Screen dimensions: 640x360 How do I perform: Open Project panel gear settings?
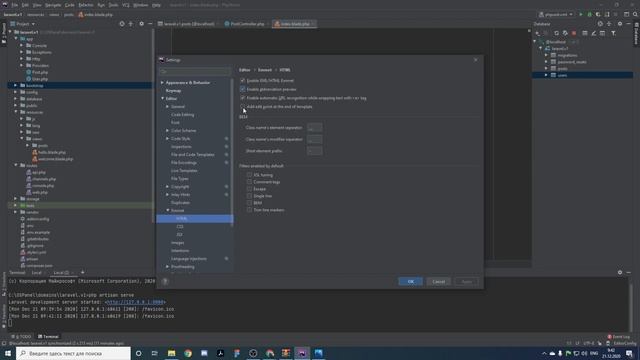[x=141, y=24]
